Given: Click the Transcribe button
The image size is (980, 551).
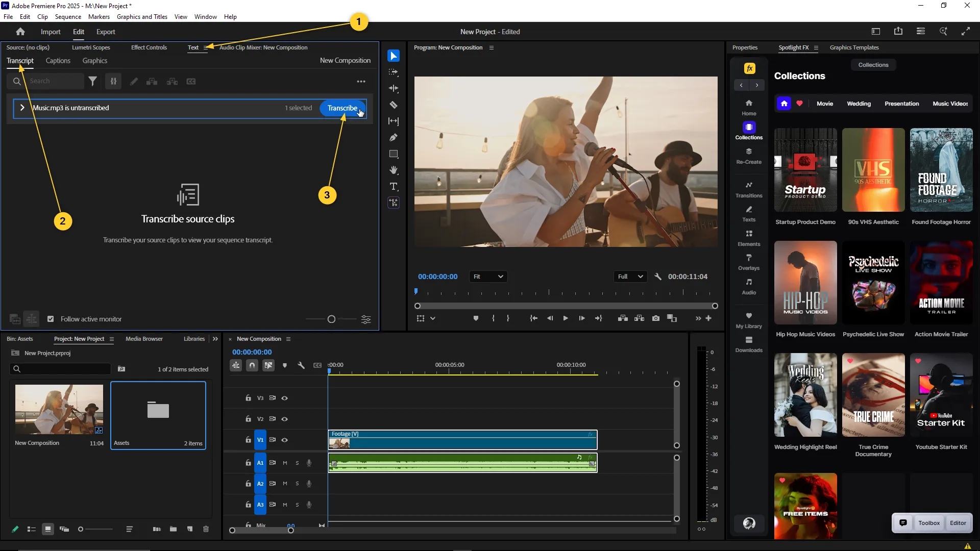Looking at the screenshot, I should point(342,108).
